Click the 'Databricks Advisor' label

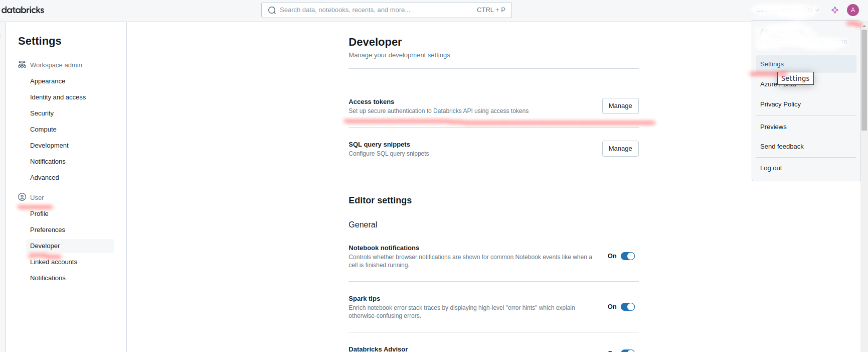click(378, 349)
